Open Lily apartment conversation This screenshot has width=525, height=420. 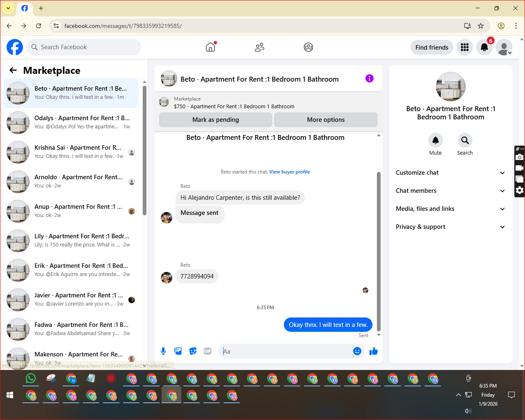(x=71, y=241)
